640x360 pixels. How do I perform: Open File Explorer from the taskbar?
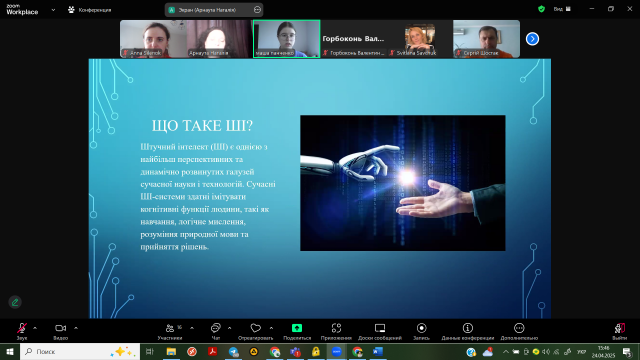(171, 351)
